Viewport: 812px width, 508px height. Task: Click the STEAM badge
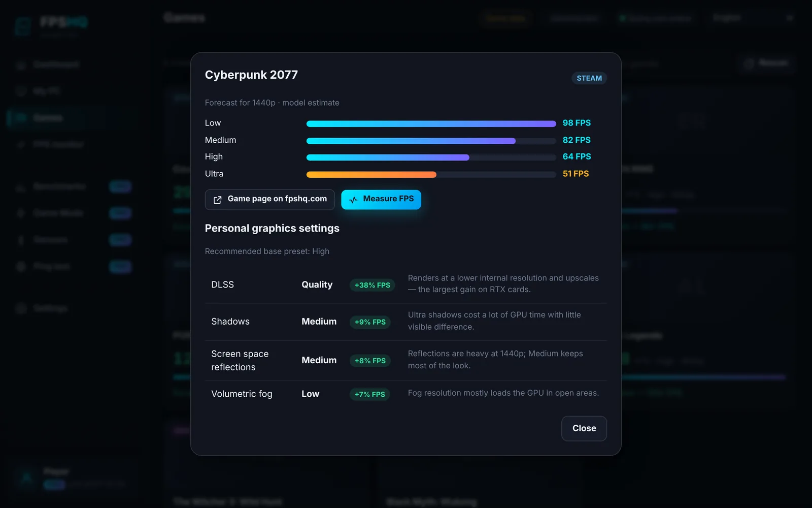pos(589,78)
